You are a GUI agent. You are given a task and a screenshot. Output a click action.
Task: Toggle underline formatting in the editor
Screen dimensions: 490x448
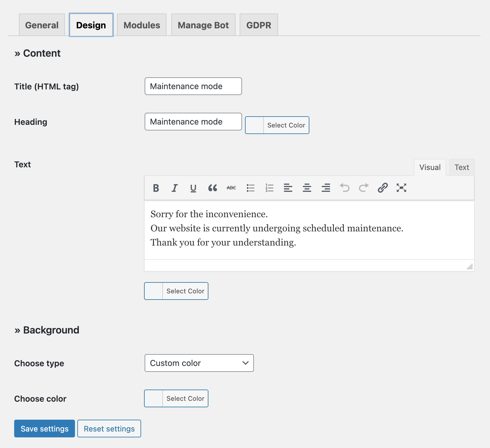tap(193, 188)
